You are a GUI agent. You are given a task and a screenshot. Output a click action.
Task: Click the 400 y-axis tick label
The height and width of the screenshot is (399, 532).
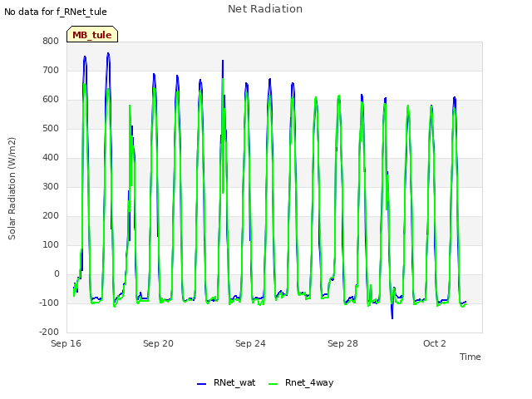(51, 157)
